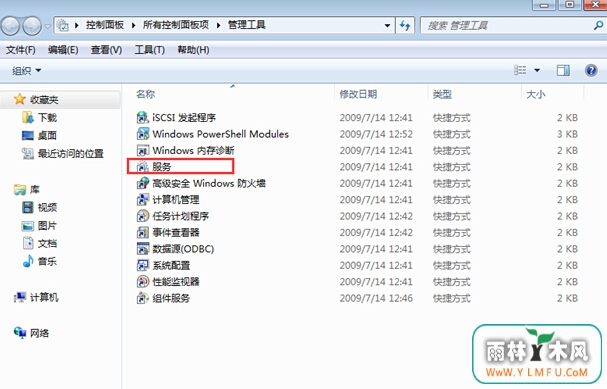
Task: Open the 文件(F) menu
Action: [x=21, y=50]
